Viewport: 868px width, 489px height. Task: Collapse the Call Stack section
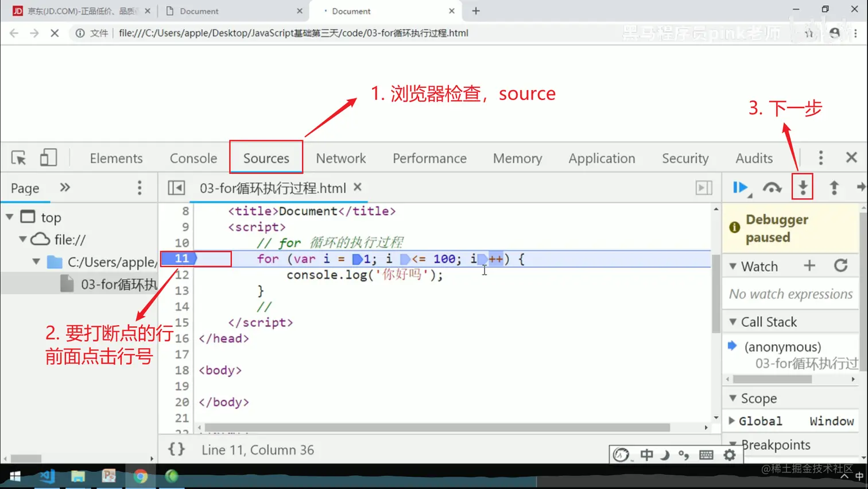733,322
